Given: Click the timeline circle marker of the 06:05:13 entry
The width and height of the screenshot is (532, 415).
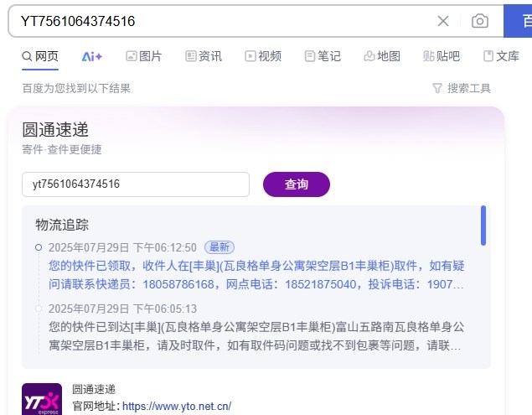Looking at the screenshot, I should click(x=39, y=309).
